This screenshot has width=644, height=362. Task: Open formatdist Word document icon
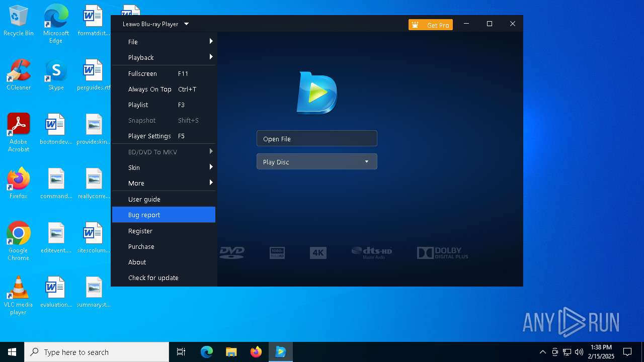click(94, 21)
